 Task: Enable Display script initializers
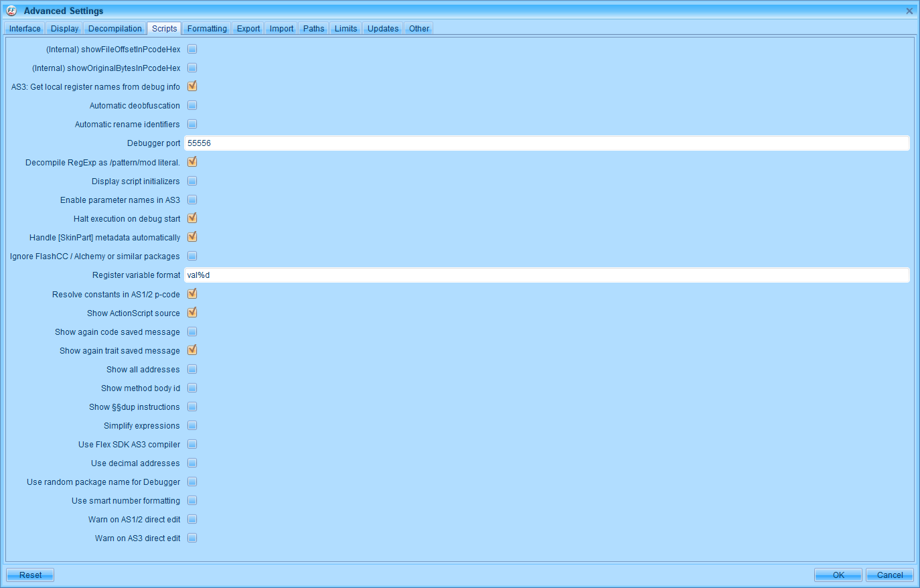pyautogui.click(x=192, y=180)
